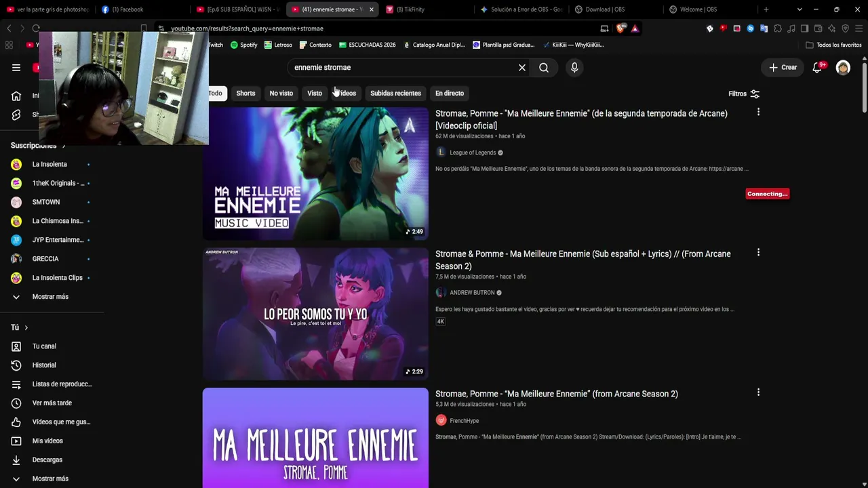The height and width of the screenshot is (488, 868).
Task: Click the magnifying glass search button
Action: pos(544,68)
